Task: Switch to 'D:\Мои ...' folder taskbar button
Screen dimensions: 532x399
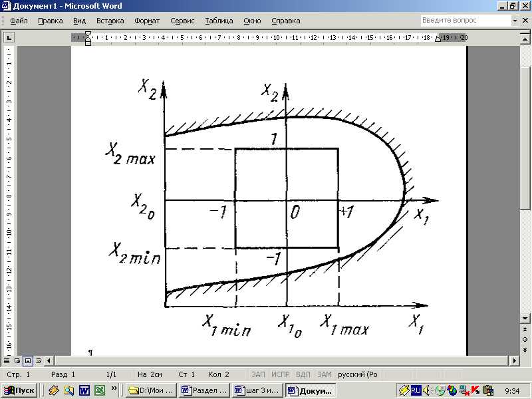Action: point(152,390)
